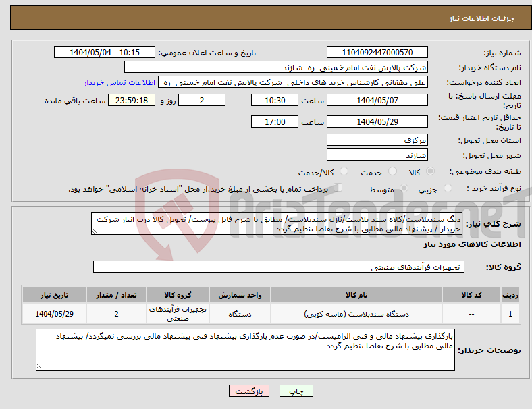Click the table cell date 1404/05/29

pos(54,314)
